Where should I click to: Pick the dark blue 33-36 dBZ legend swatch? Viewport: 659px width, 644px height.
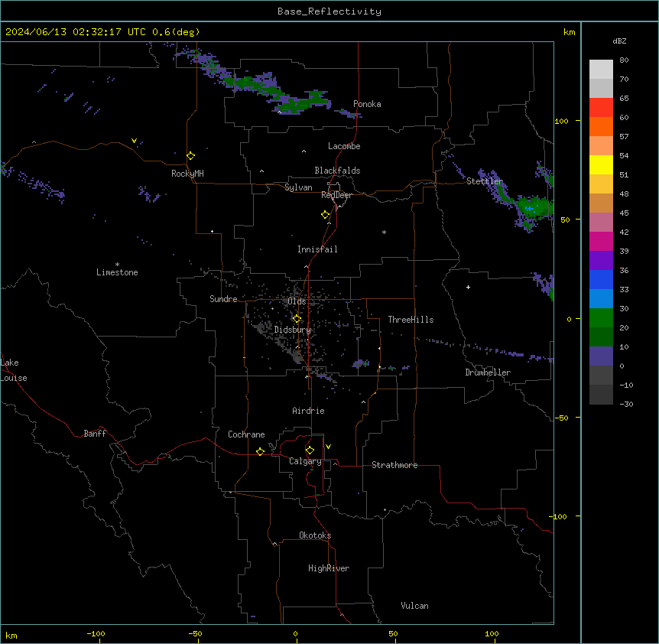(x=601, y=279)
